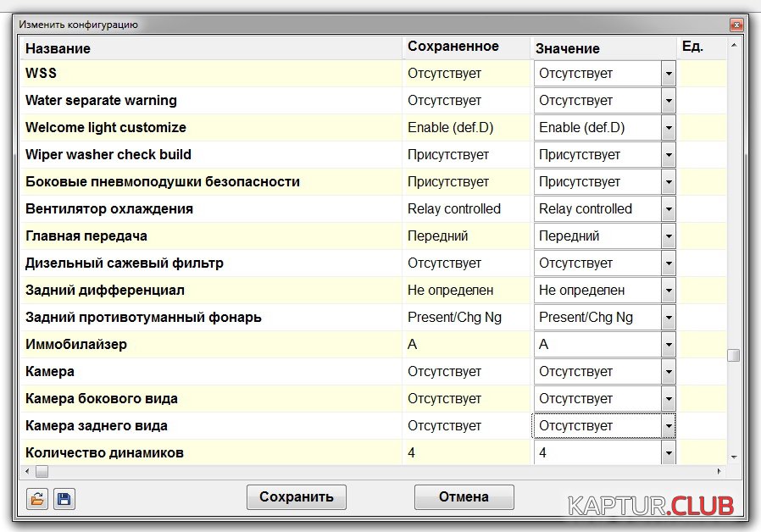Expand Задний противотуманный фонарь dropdown

click(x=668, y=318)
